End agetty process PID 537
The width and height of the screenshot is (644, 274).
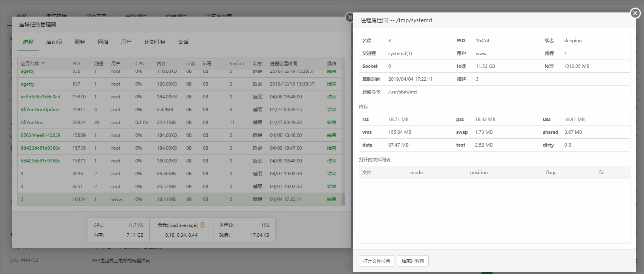coord(332,84)
